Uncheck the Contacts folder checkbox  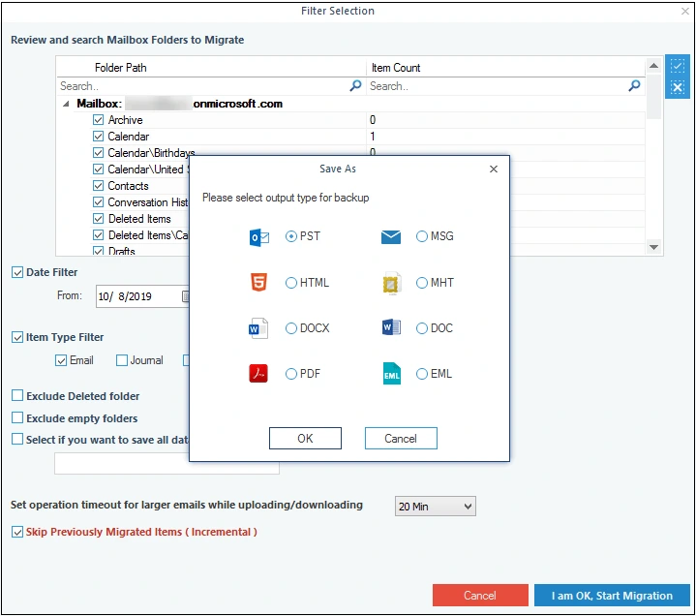(98, 186)
